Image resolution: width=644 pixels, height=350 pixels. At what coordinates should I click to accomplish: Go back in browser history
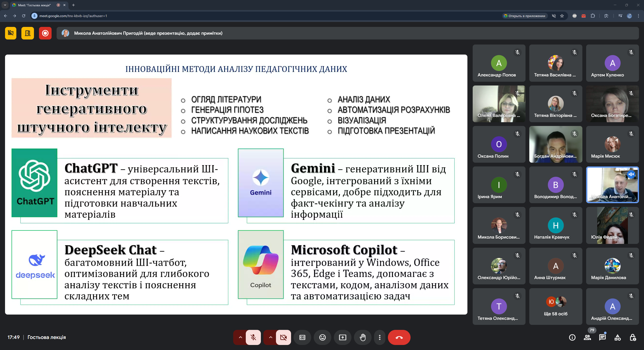click(6, 16)
